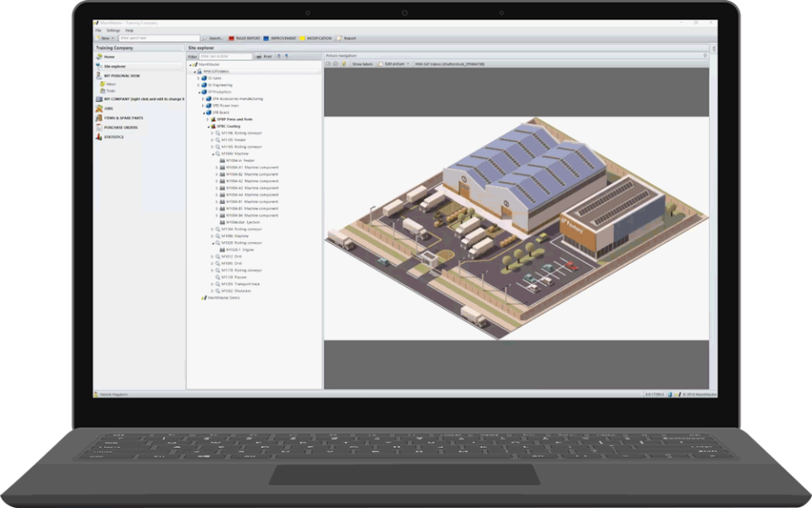This screenshot has width=812, height=508.
Task: Open a new FAULT REPORT
Action: point(243,38)
